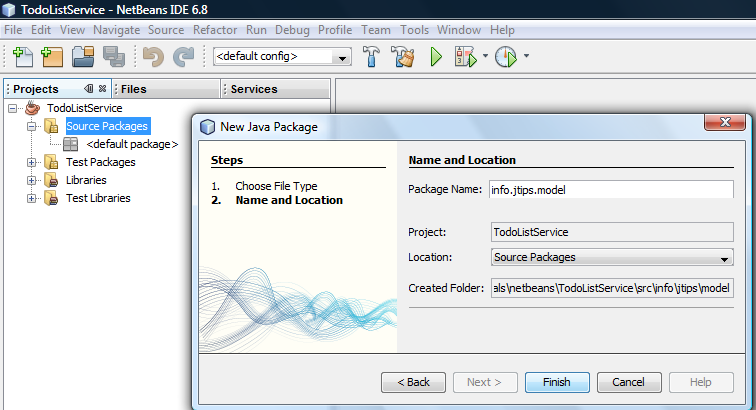Click the New Java Package dialog icon

click(x=207, y=127)
